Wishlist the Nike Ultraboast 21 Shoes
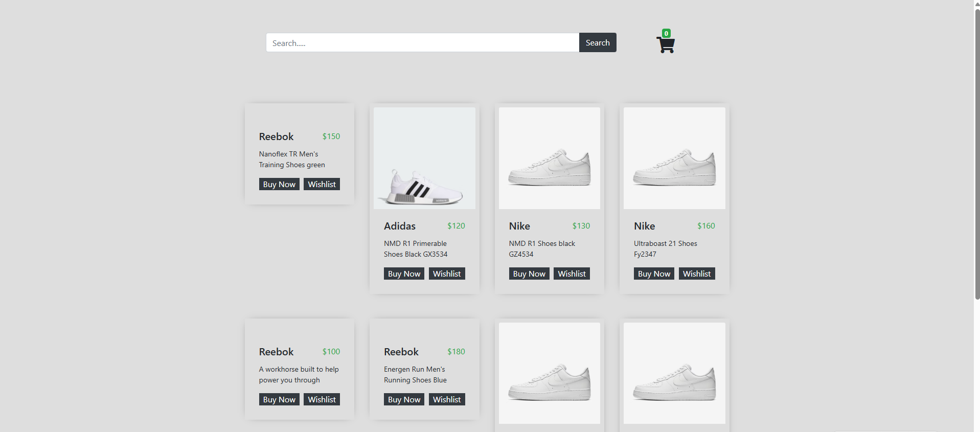980x432 pixels. (x=697, y=274)
